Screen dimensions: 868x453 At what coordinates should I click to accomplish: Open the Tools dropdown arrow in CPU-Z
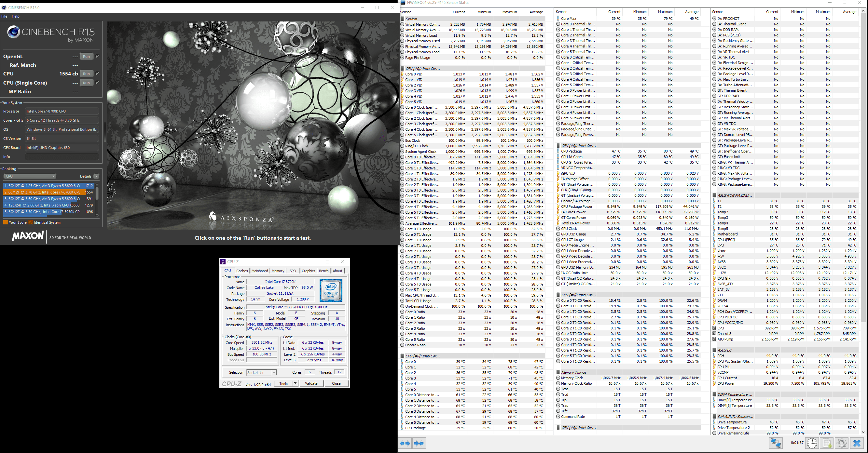(295, 383)
